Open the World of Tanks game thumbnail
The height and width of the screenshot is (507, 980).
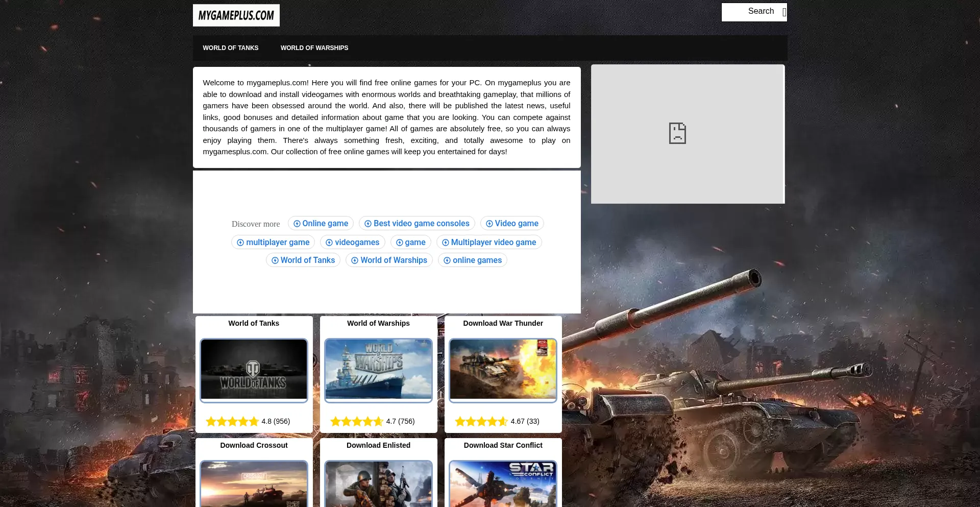(x=254, y=370)
